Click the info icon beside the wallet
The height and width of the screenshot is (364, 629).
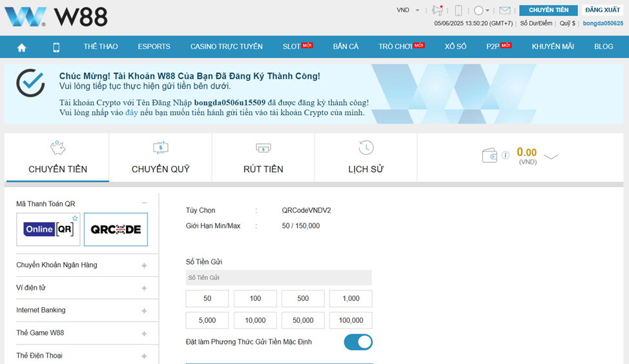click(506, 155)
